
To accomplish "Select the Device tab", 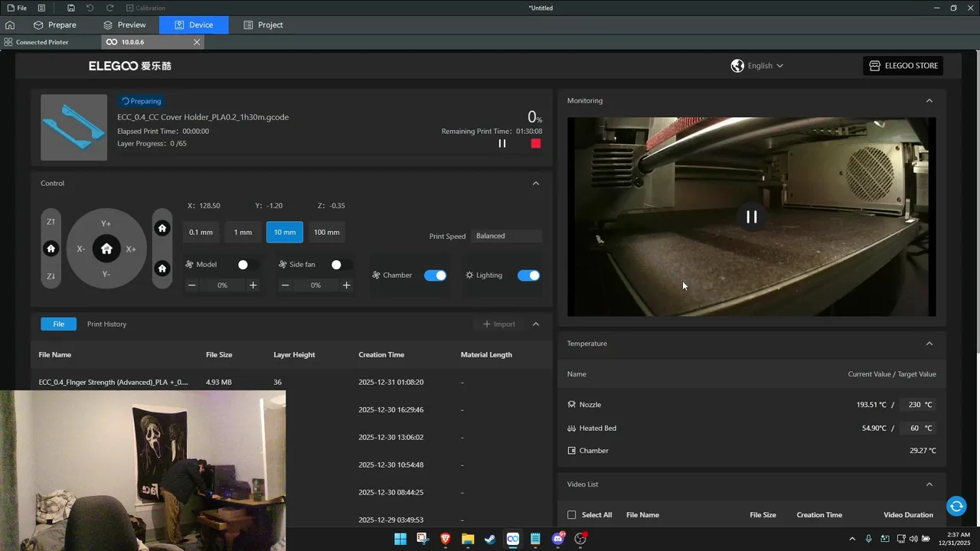I will pyautogui.click(x=194, y=24).
